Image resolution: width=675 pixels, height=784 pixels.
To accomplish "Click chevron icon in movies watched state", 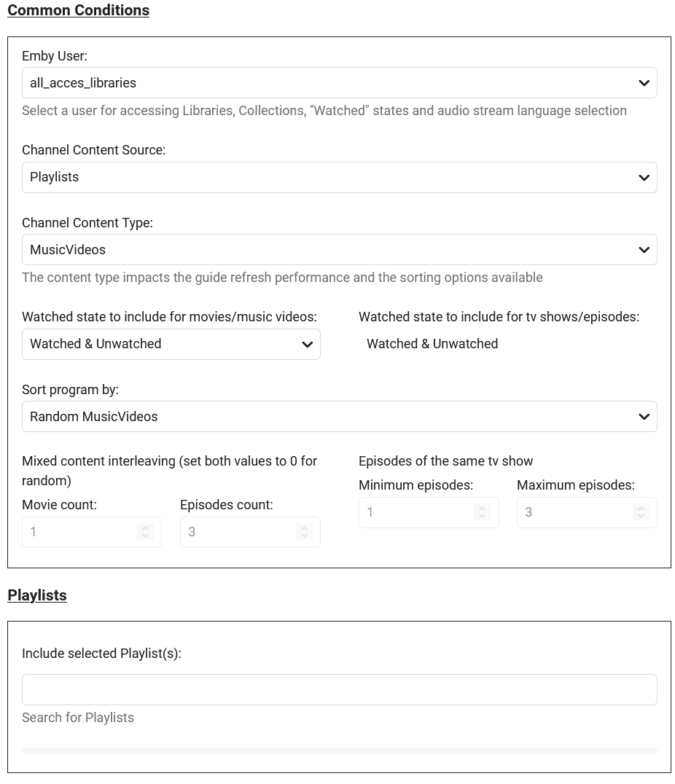I will [x=307, y=345].
